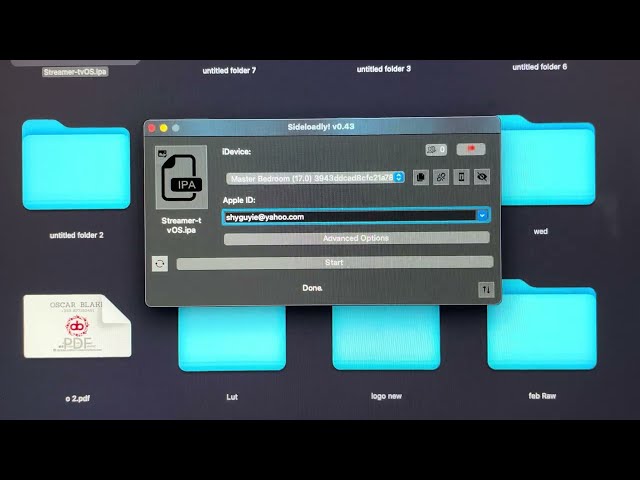
Task: Click the Sideloadly v0.43 title bar
Action: pos(321,127)
